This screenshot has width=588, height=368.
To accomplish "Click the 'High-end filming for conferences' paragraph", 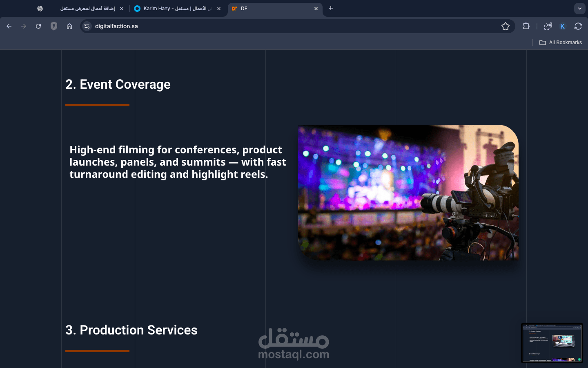I will click(178, 162).
